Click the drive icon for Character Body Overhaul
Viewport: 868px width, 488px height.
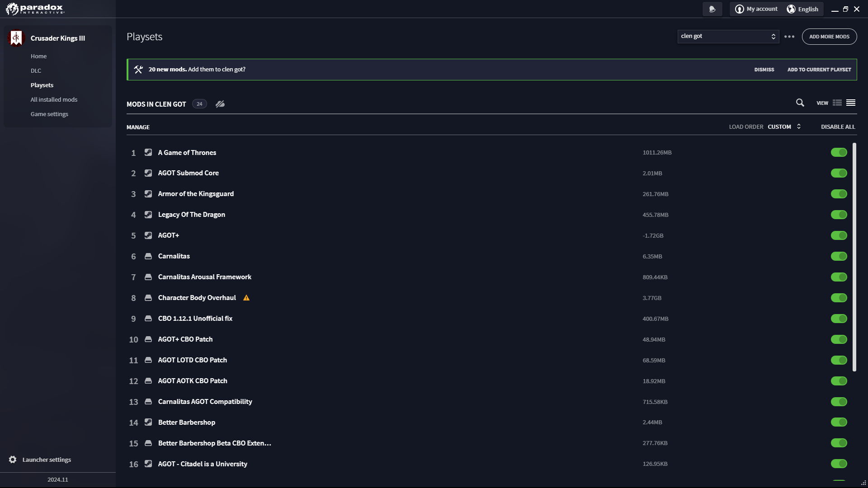148,298
